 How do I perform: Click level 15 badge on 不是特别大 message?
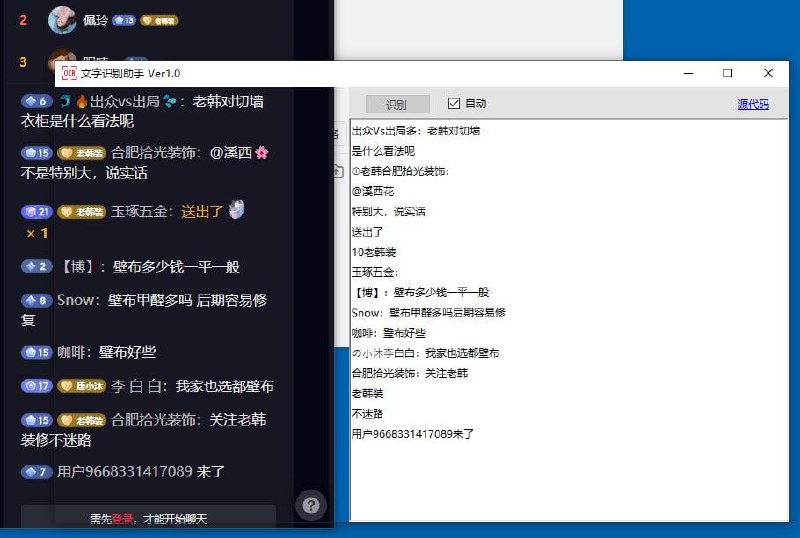[37, 153]
